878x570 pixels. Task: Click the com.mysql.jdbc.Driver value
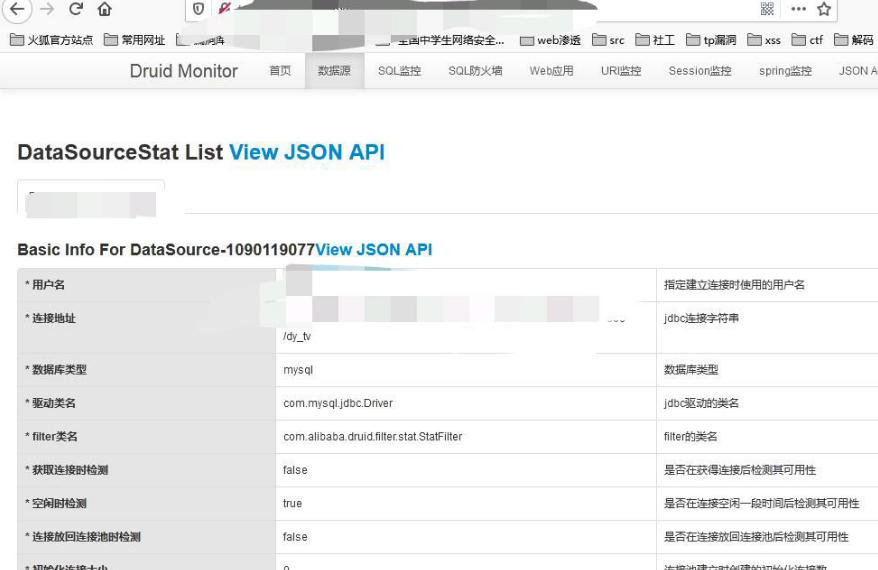[338, 403]
